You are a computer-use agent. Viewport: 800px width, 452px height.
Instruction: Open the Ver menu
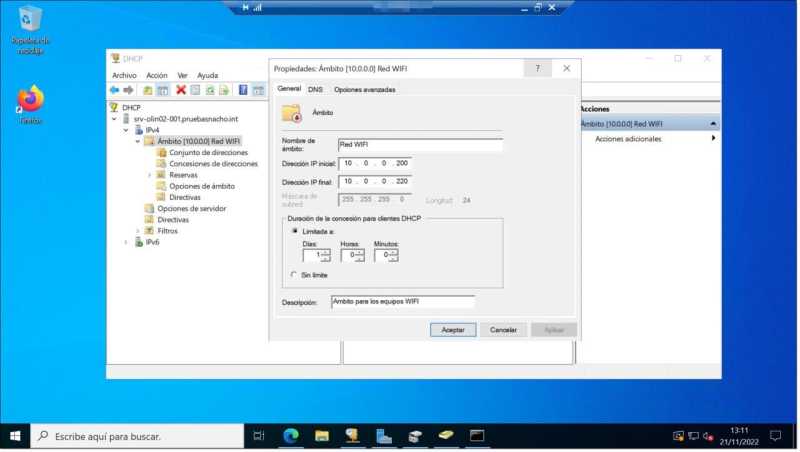pyautogui.click(x=182, y=75)
